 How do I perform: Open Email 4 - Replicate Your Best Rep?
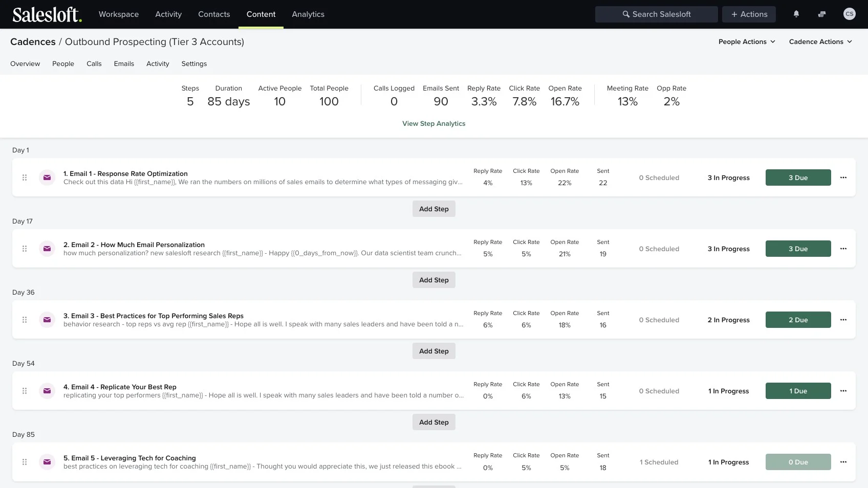click(120, 387)
